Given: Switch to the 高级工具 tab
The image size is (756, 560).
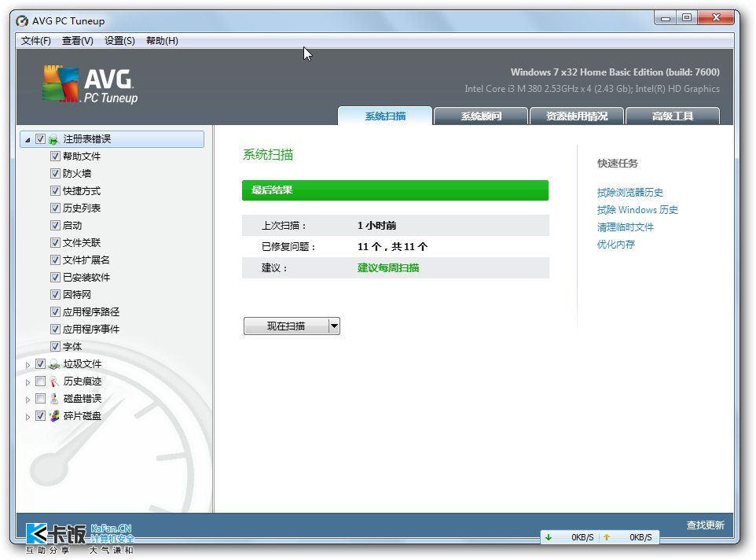Looking at the screenshot, I should click(673, 116).
